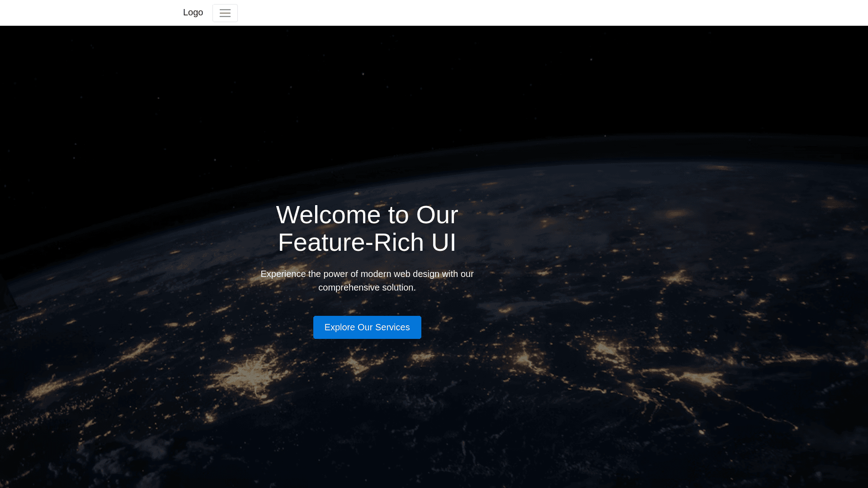Viewport: 868px width, 488px height.
Task: Click the word 'Services' on the blue button
Action: [392, 328]
